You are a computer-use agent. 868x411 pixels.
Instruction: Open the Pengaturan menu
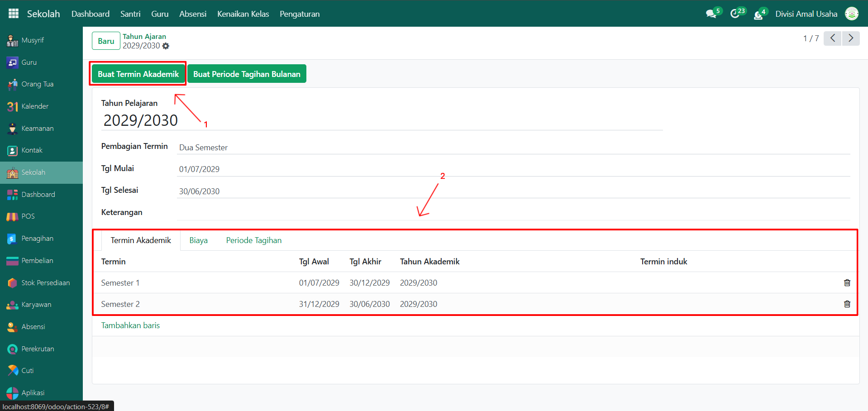tap(299, 14)
